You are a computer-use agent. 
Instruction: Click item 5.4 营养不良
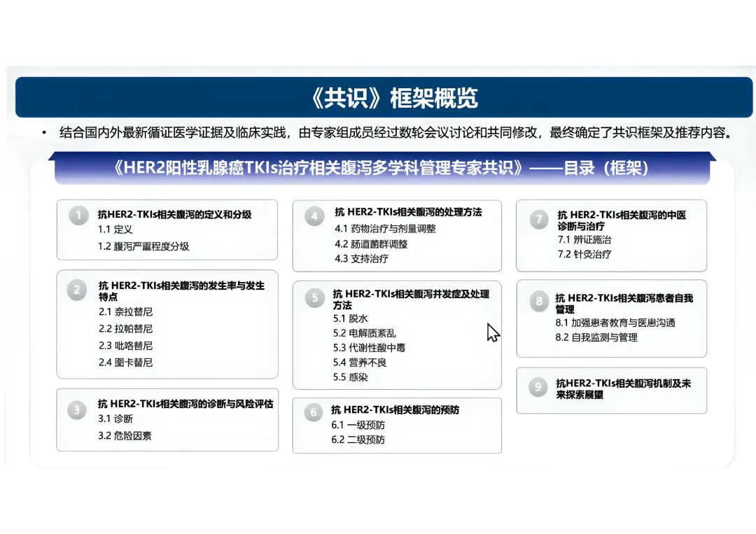360,363
